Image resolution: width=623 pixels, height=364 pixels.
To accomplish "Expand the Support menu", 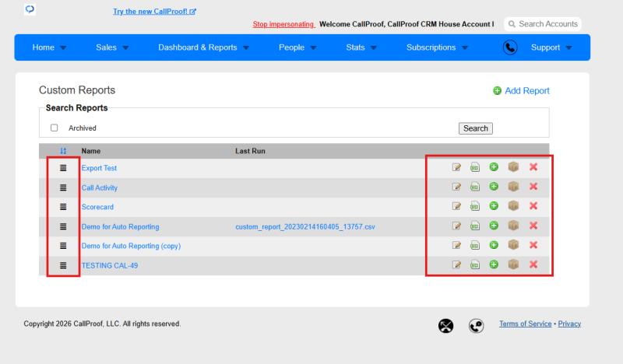I will [x=551, y=47].
